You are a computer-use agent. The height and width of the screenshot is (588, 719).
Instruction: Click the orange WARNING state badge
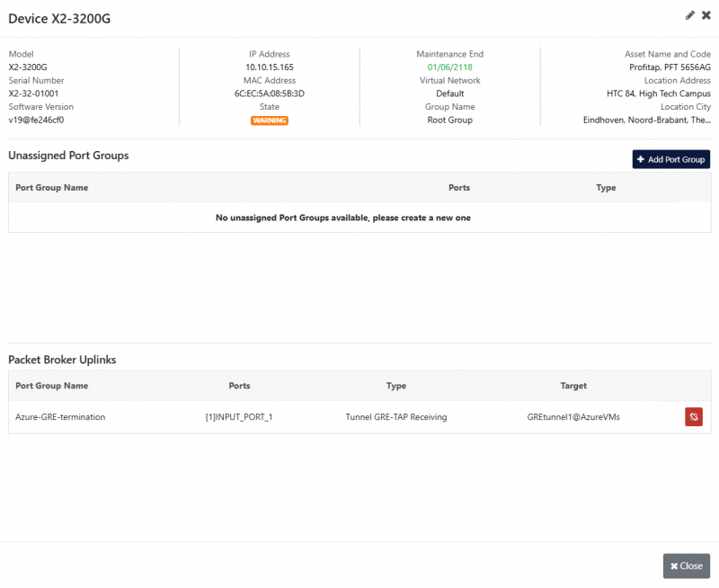coord(270,120)
